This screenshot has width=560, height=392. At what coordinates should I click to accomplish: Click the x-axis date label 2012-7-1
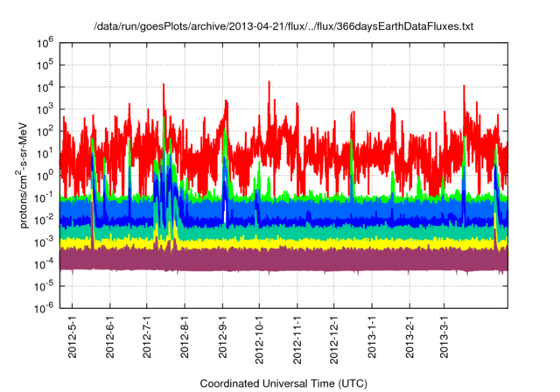[x=147, y=337]
